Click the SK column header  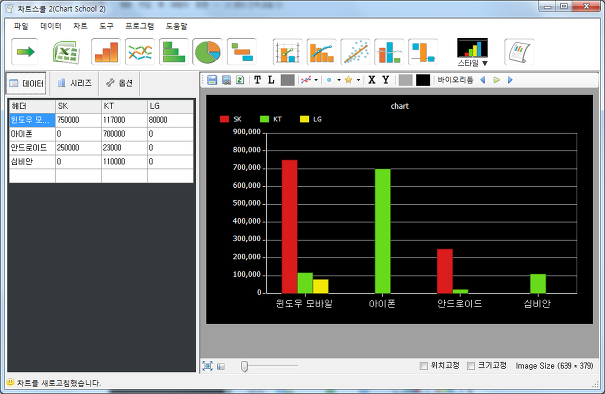78,106
